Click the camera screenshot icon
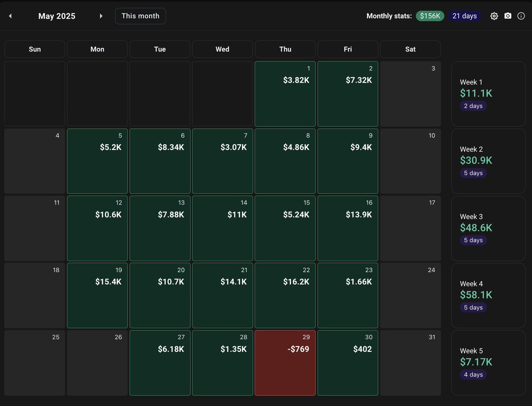 (x=508, y=16)
